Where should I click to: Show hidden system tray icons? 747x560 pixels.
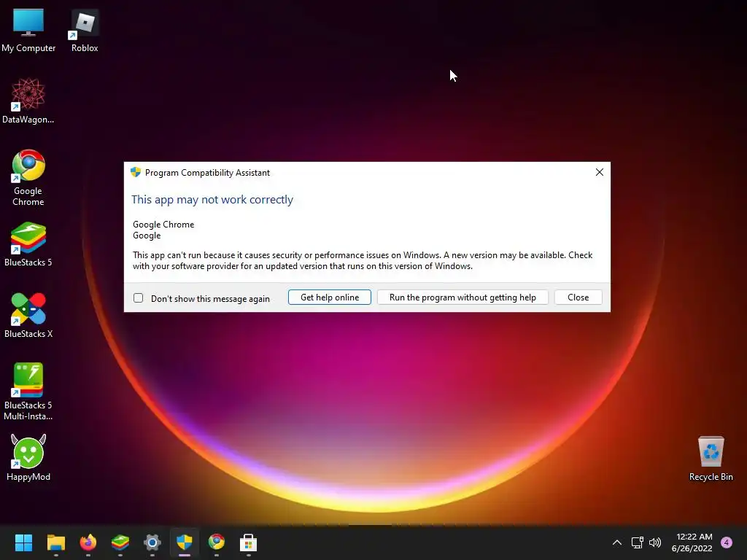pos(617,542)
